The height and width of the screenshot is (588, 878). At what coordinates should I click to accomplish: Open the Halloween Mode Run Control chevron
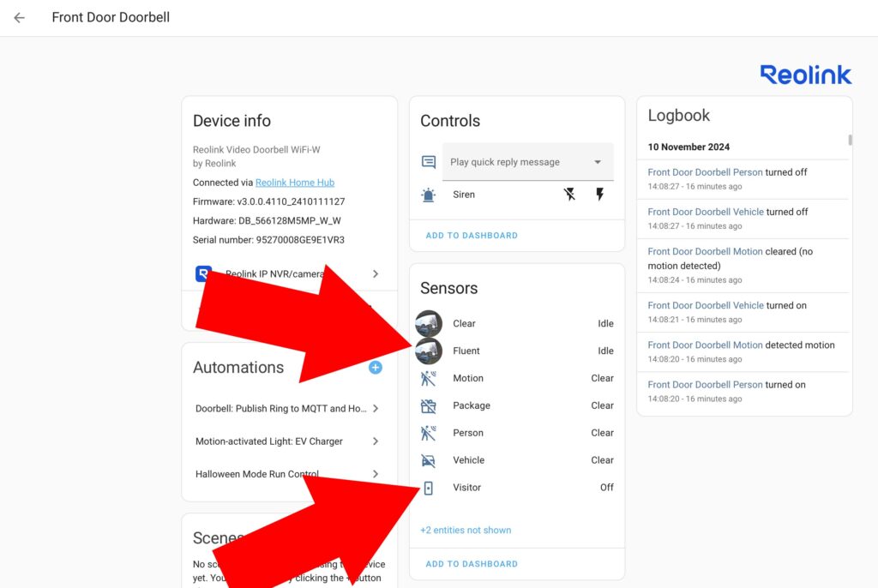(x=376, y=474)
